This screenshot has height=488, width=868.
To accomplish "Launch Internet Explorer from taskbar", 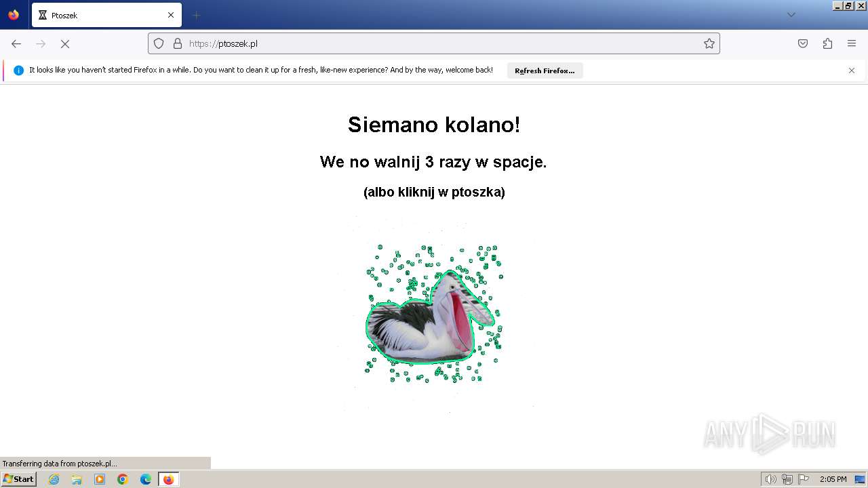I will [54, 479].
